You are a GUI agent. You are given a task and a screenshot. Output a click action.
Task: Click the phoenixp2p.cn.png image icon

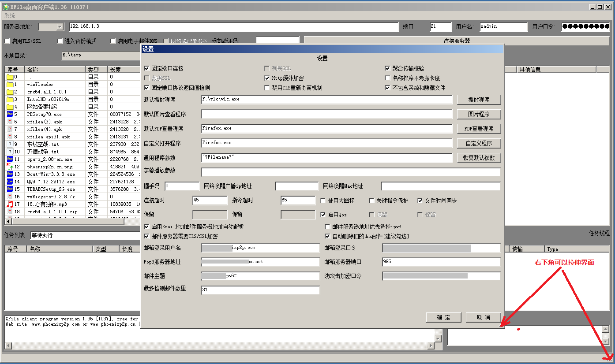tap(10, 167)
